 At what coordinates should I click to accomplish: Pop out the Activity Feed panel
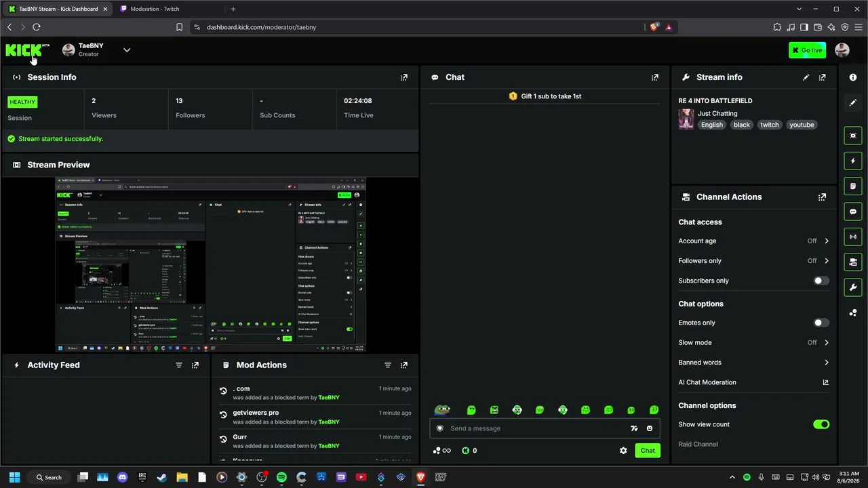pos(195,365)
